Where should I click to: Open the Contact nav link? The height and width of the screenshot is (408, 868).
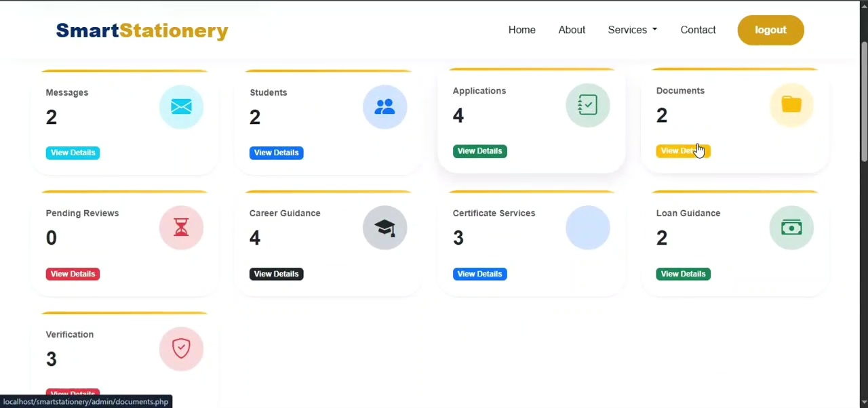point(698,30)
